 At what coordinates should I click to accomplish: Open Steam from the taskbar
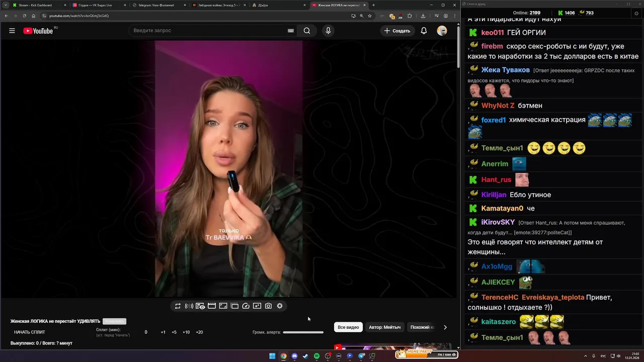305,356
